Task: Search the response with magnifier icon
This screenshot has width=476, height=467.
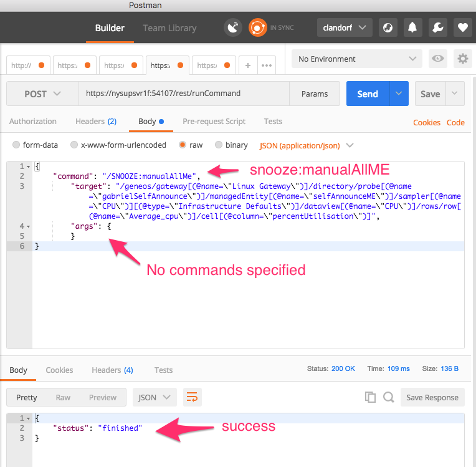Action: click(388, 397)
